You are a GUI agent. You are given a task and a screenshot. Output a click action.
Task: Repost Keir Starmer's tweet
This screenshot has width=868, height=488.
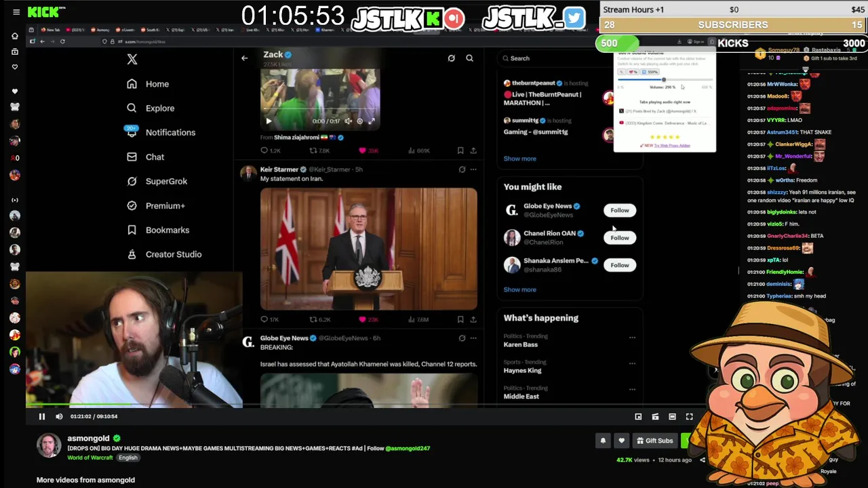tap(319, 319)
